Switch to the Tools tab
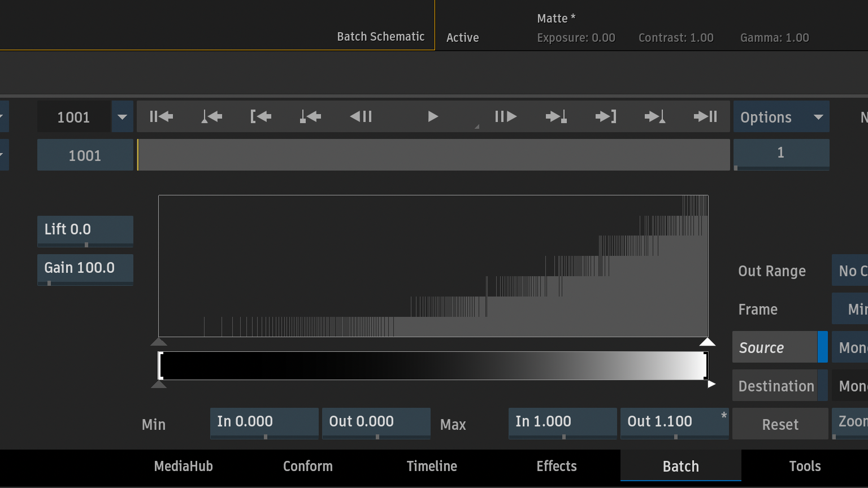 point(805,466)
